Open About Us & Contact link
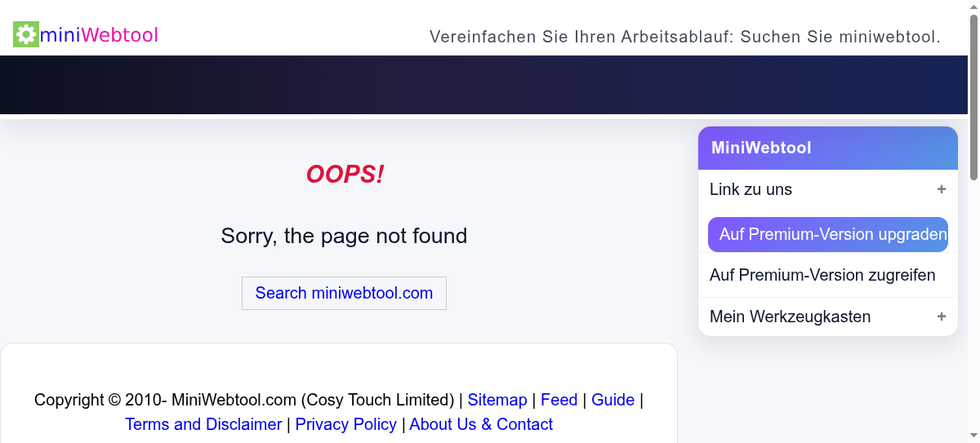Viewport: 980px width, 443px height. [481, 424]
